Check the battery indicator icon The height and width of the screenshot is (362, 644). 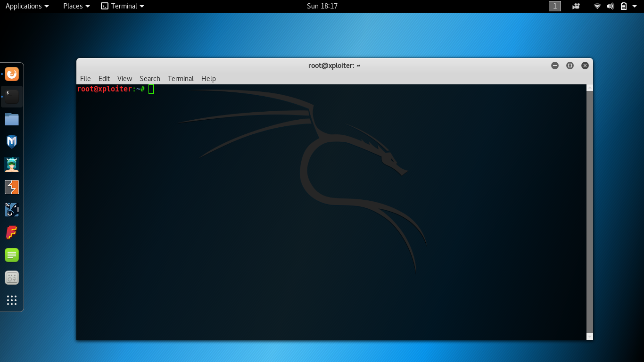(624, 6)
